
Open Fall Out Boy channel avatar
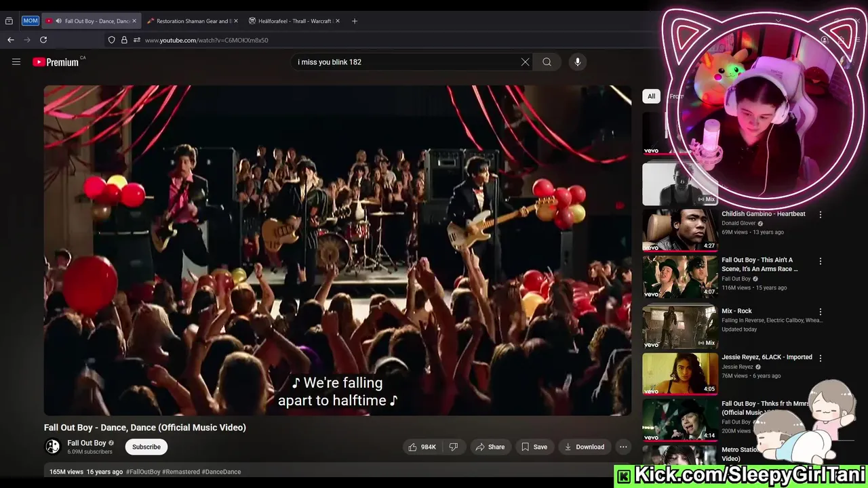click(x=52, y=447)
